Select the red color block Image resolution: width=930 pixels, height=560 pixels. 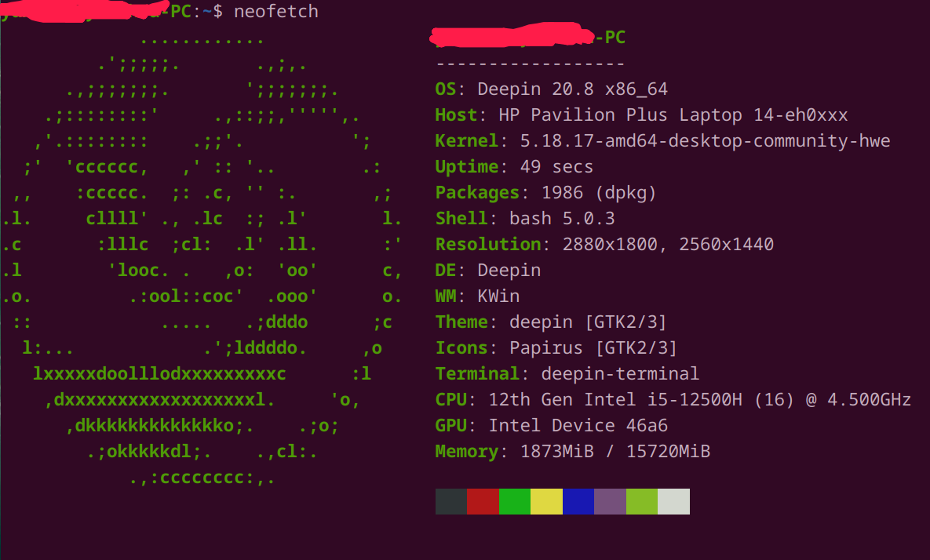[x=483, y=501]
